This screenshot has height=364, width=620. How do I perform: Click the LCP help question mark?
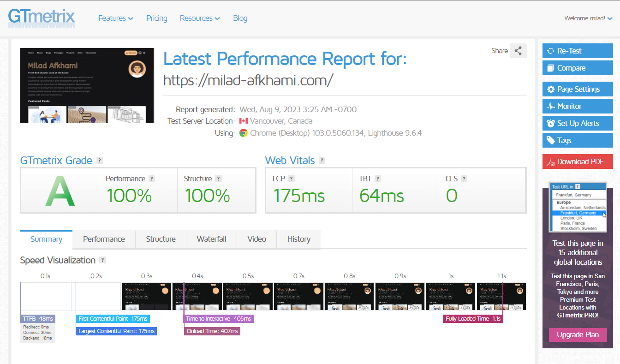(291, 179)
